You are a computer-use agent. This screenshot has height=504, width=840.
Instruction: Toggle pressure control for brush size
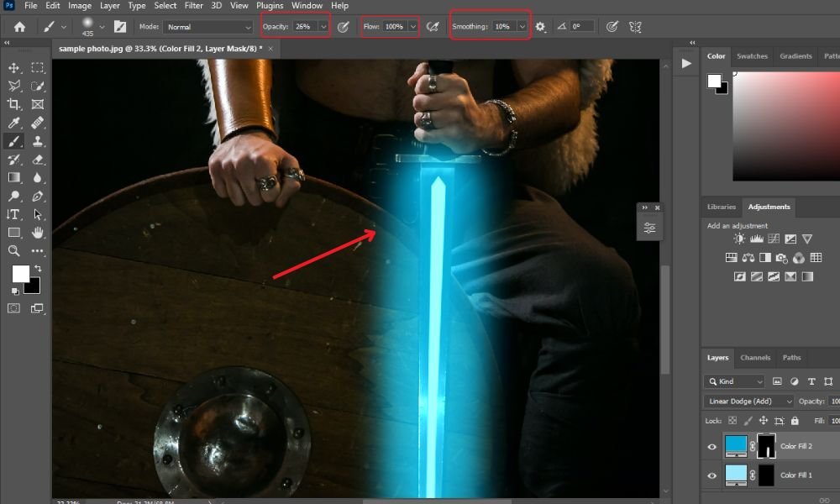click(x=612, y=26)
